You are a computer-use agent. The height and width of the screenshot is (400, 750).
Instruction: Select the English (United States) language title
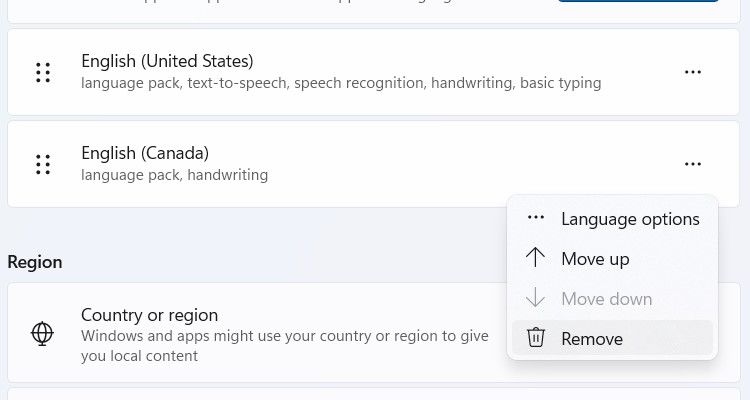(x=167, y=62)
